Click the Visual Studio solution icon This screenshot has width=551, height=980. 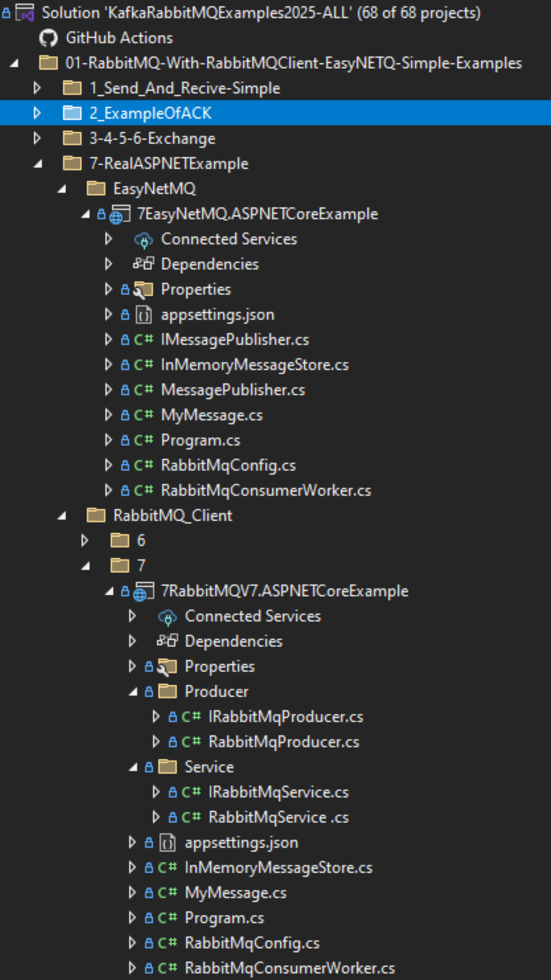coord(25,13)
